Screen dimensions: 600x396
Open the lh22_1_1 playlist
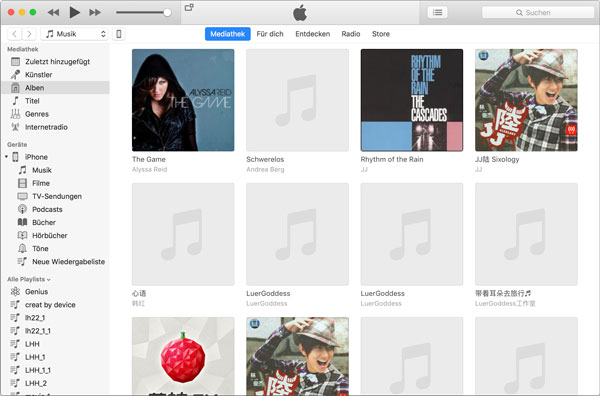click(x=55, y=331)
